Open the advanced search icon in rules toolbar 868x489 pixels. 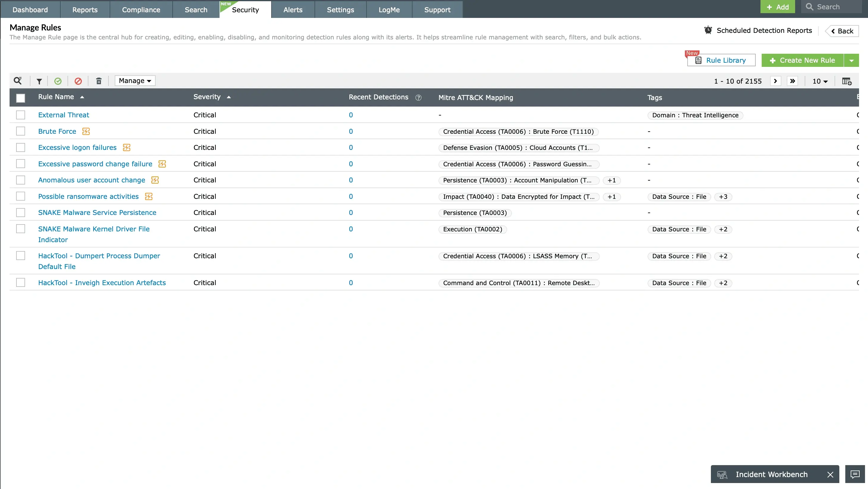tap(18, 81)
